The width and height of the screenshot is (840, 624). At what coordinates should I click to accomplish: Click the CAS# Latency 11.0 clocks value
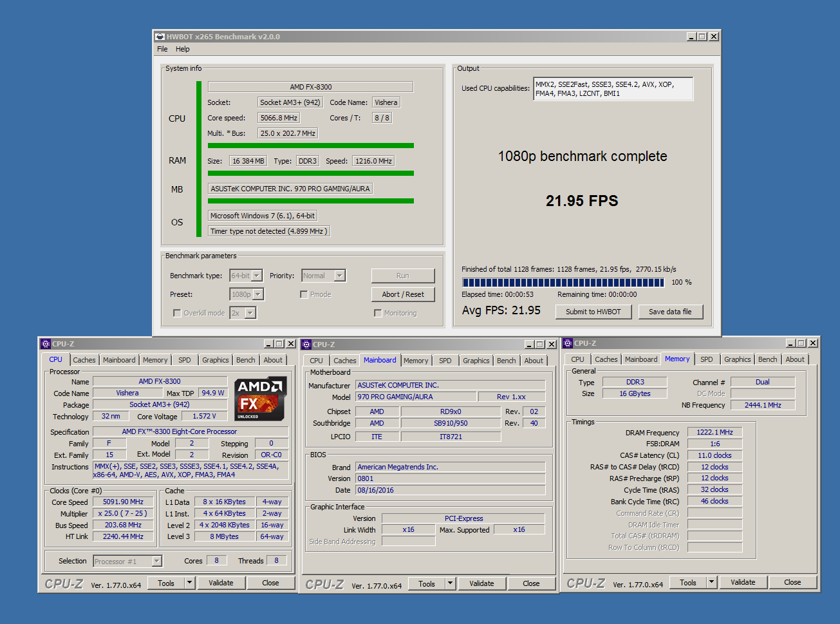tap(714, 455)
